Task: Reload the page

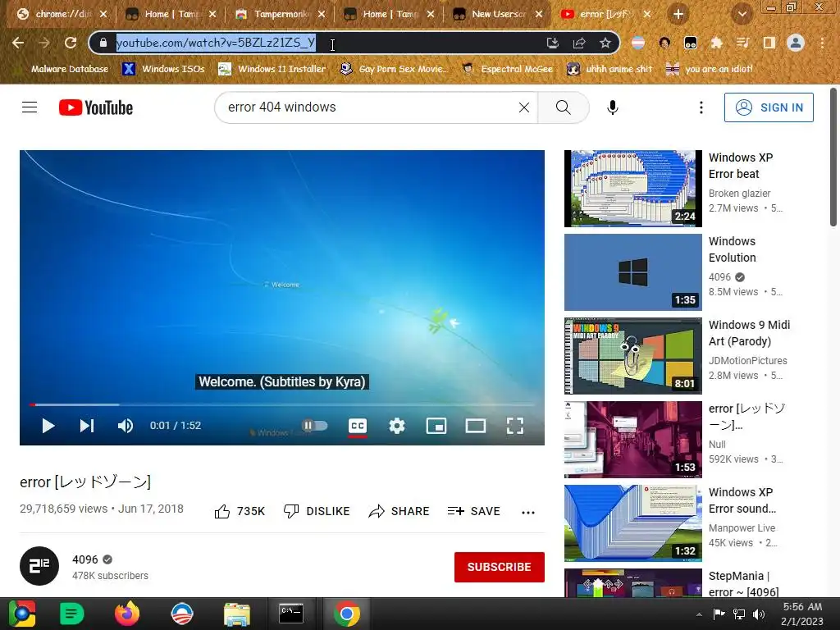Action: tap(71, 43)
